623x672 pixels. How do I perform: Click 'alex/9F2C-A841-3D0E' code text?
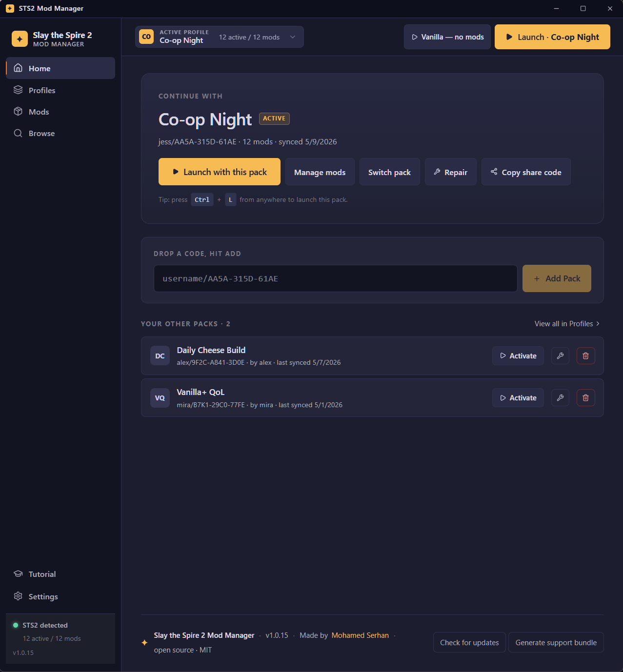(211, 362)
